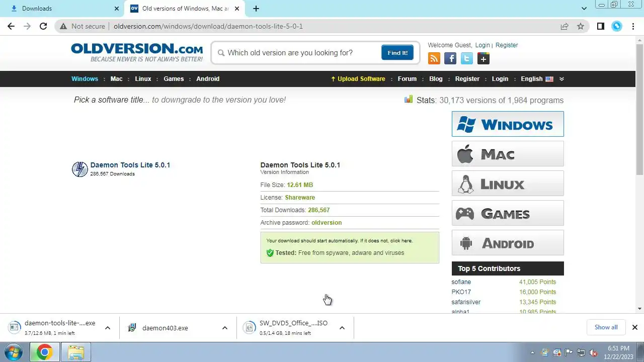Open the language dropdown chevron
The height and width of the screenshot is (362, 644).
tap(561, 79)
